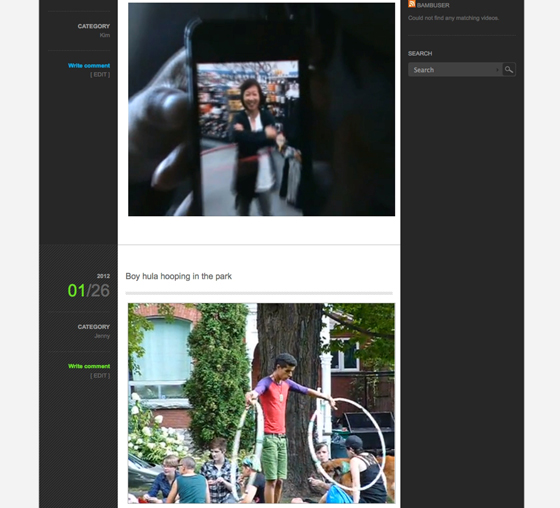This screenshot has height=508, width=560.
Task: Write comment on the Kim category post
Action: coord(89,65)
